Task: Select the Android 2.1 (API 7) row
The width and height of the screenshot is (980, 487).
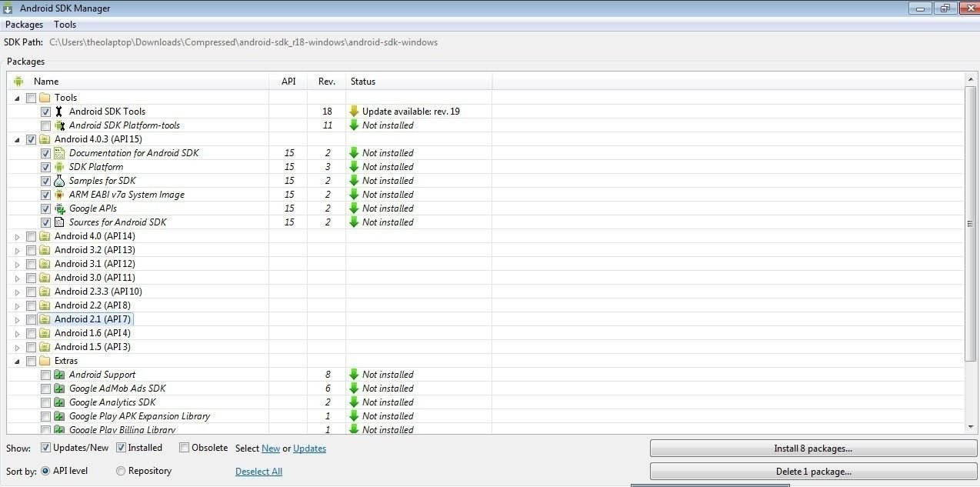Action: pos(485,319)
